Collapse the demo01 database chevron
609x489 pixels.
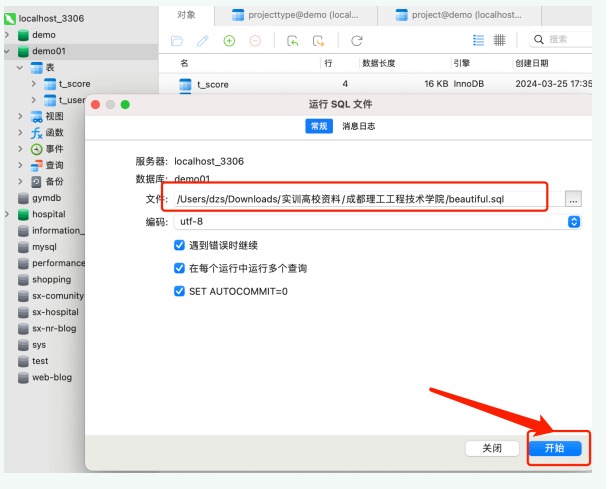pyautogui.click(x=7, y=51)
